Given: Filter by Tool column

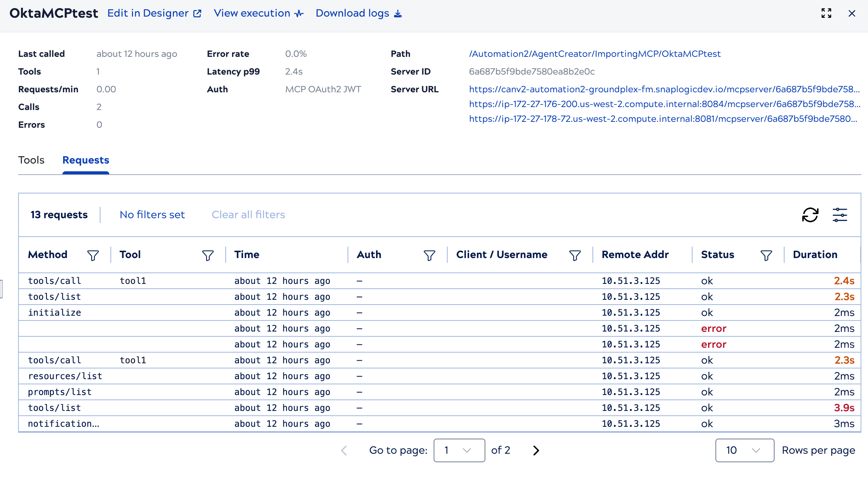Looking at the screenshot, I should point(208,255).
